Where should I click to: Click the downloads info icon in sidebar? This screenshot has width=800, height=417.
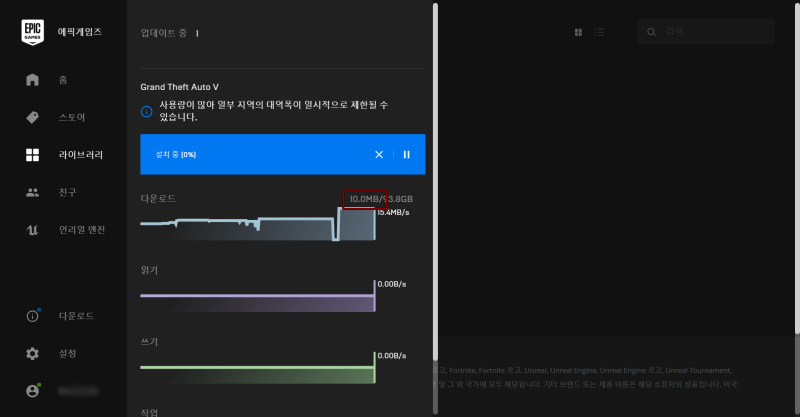33,316
